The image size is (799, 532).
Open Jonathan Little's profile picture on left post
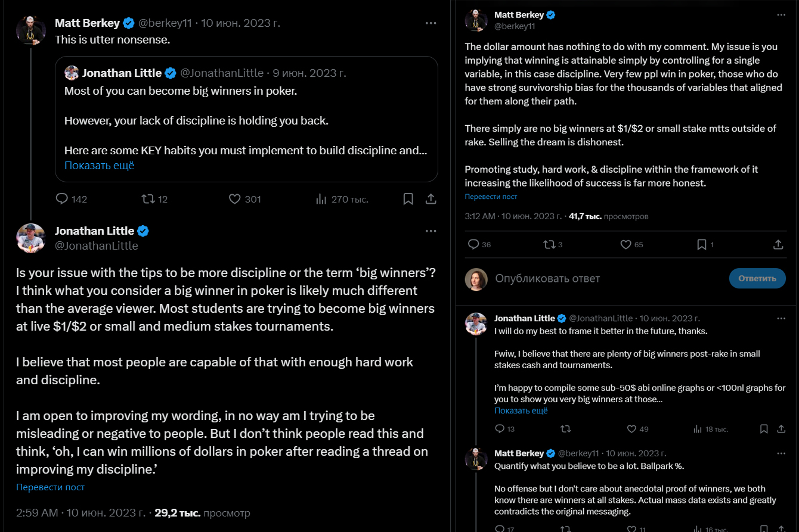(30, 238)
